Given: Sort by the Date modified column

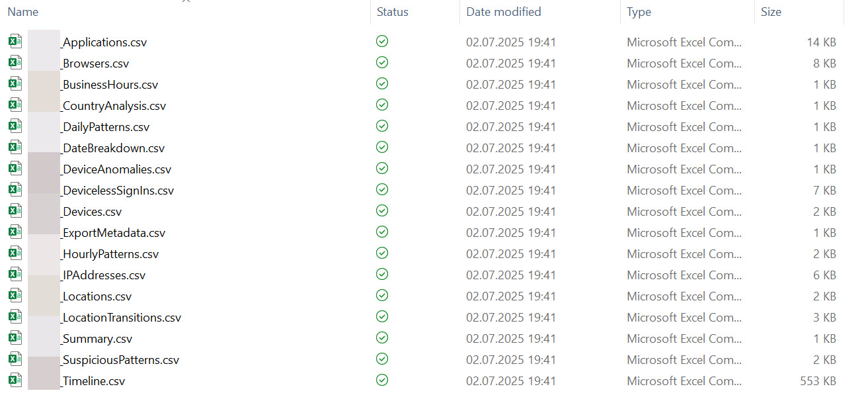Looking at the screenshot, I should pos(503,12).
